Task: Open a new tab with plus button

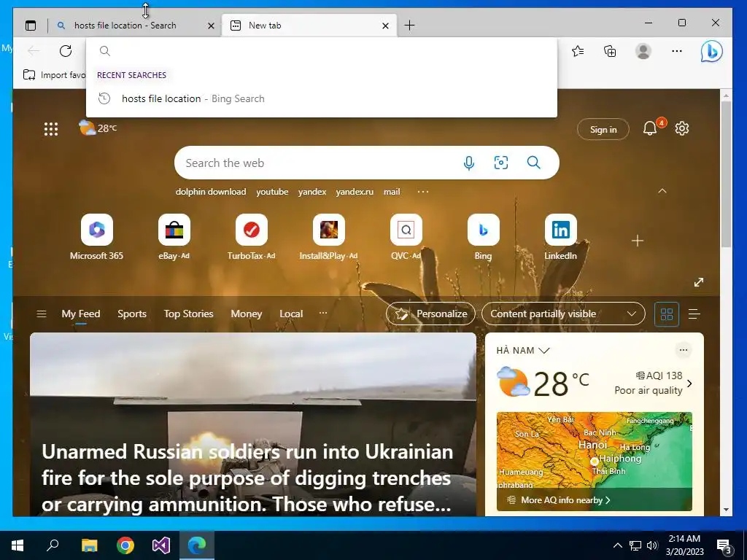Action: 409,26
